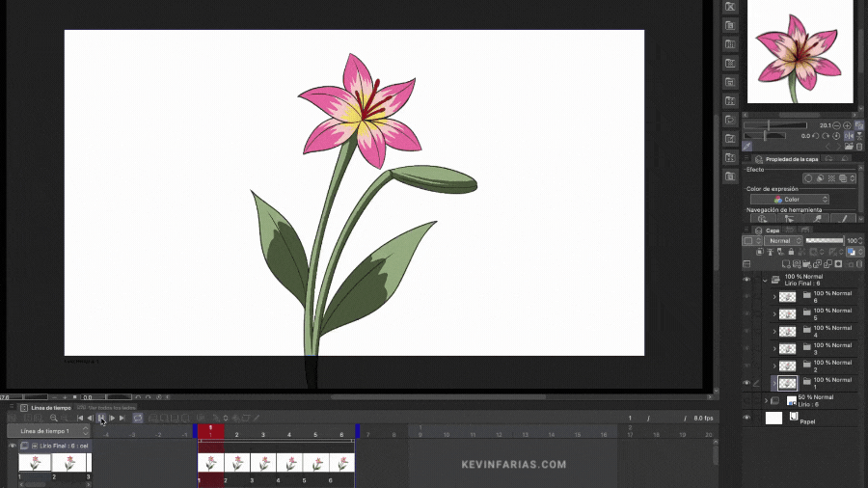
Task: Click the timeline zoom out magnifier icon
Action: tap(53, 418)
